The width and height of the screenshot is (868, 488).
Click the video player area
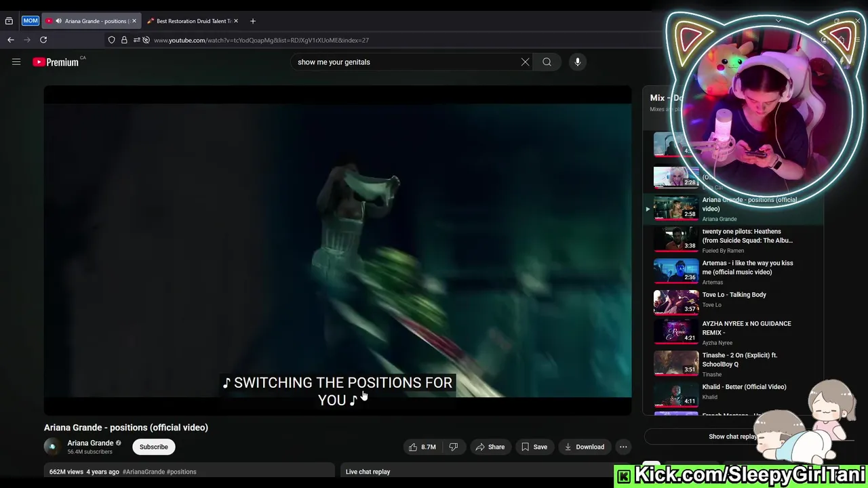(338, 249)
